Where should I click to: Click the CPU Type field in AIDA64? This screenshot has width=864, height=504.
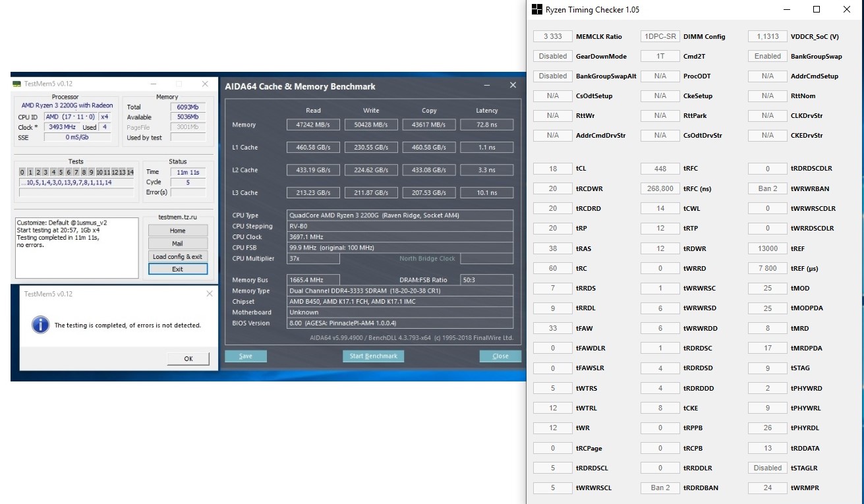click(400, 215)
